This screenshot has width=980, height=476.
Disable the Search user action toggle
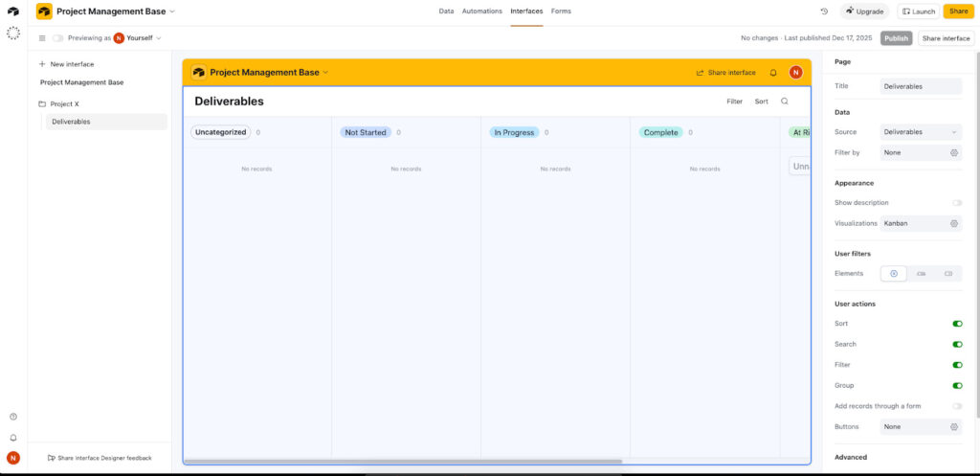tap(957, 344)
